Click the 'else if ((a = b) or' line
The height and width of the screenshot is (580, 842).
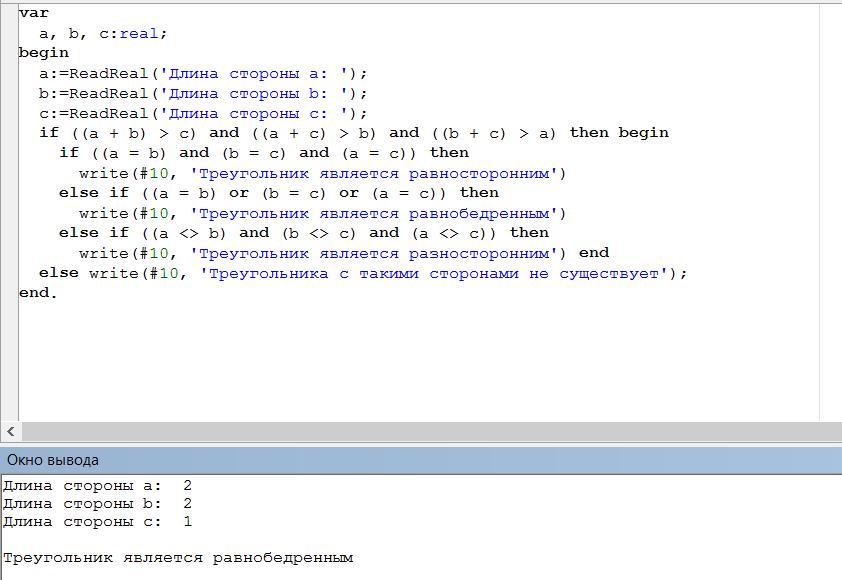tap(279, 193)
